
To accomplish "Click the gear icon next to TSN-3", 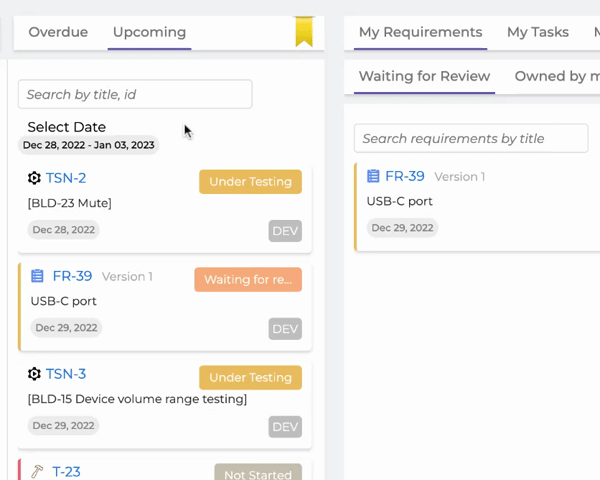I will (34, 374).
